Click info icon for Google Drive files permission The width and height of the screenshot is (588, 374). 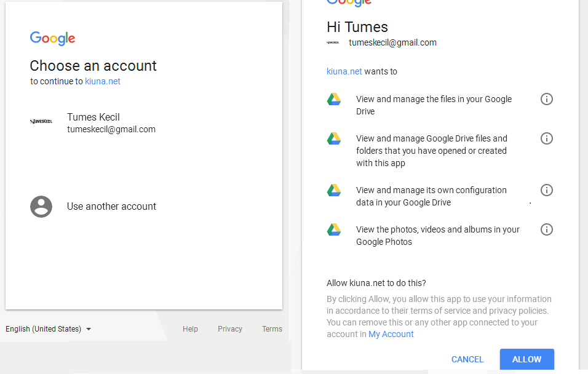point(546,99)
